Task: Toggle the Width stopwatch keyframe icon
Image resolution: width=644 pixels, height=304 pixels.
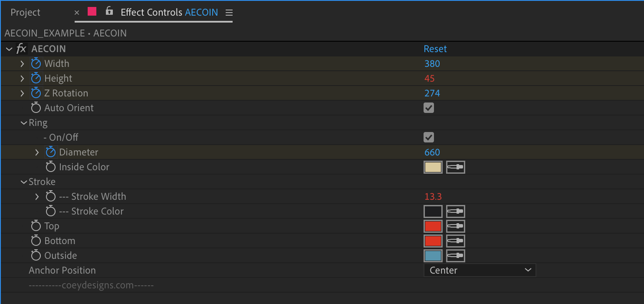Action: (36, 63)
